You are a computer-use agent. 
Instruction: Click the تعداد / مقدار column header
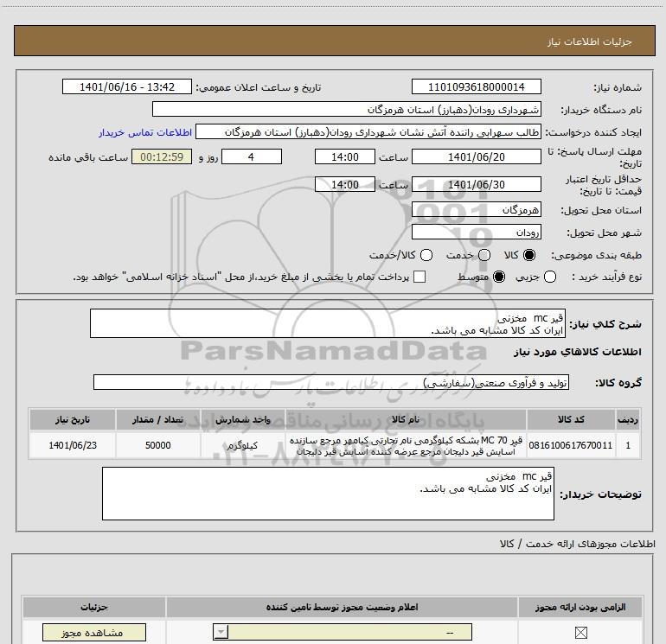(158, 419)
